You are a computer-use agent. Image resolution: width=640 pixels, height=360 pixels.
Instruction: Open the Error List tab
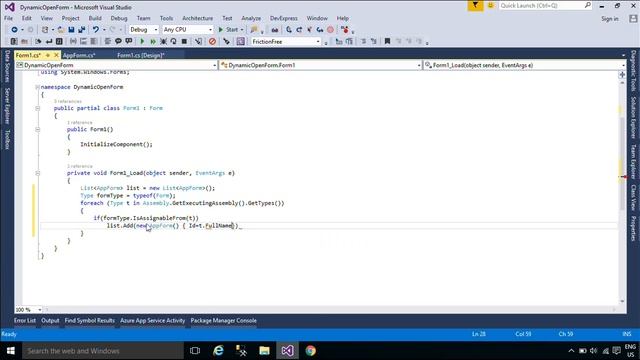25,321
